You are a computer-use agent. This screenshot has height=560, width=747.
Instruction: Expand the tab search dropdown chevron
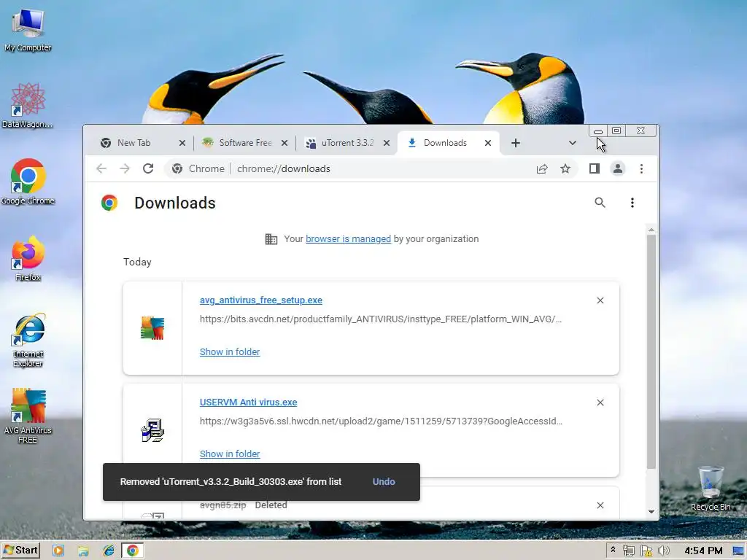[x=573, y=143]
